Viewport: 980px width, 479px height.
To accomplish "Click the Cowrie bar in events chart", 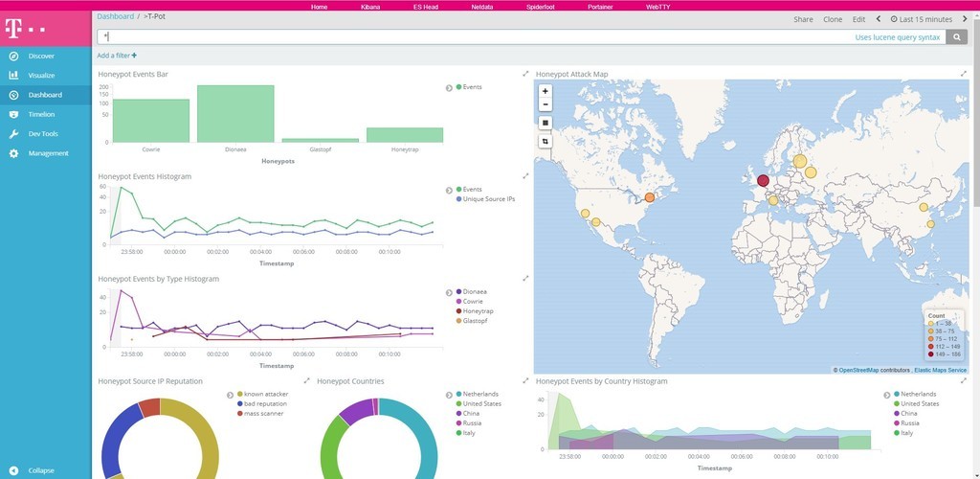I will [x=151, y=121].
